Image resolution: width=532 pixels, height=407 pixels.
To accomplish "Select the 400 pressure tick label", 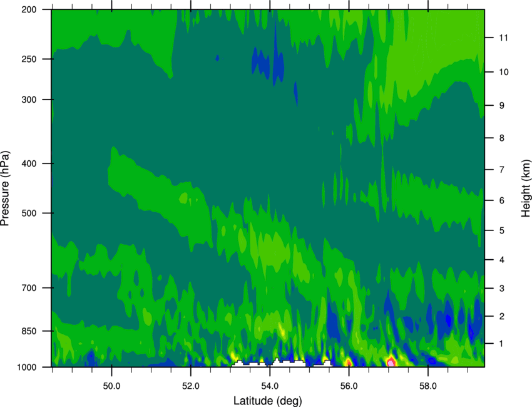I will click(29, 163).
